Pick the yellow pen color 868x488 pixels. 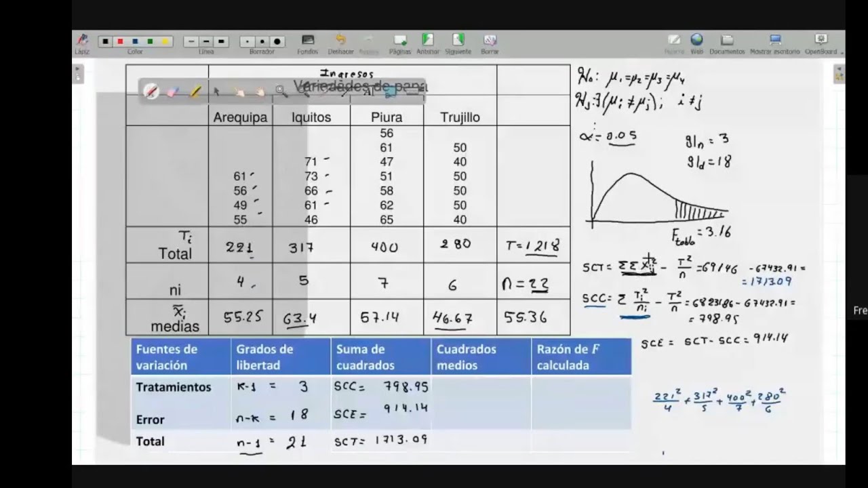point(165,41)
